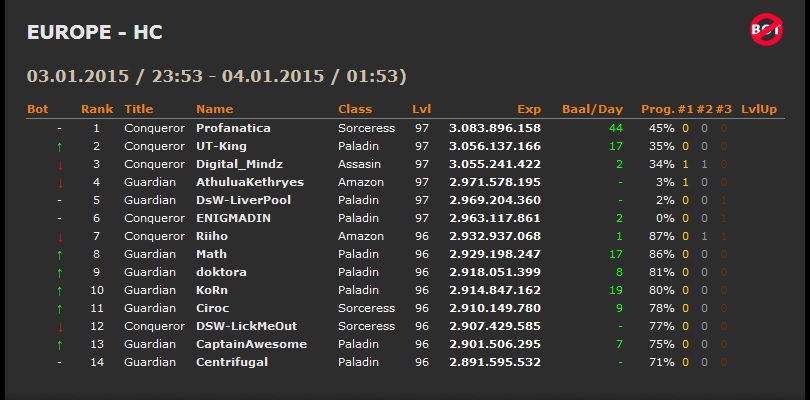The width and height of the screenshot is (810, 400).
Task: Click the green up arrow beside Math
Action: click(60, 255)
